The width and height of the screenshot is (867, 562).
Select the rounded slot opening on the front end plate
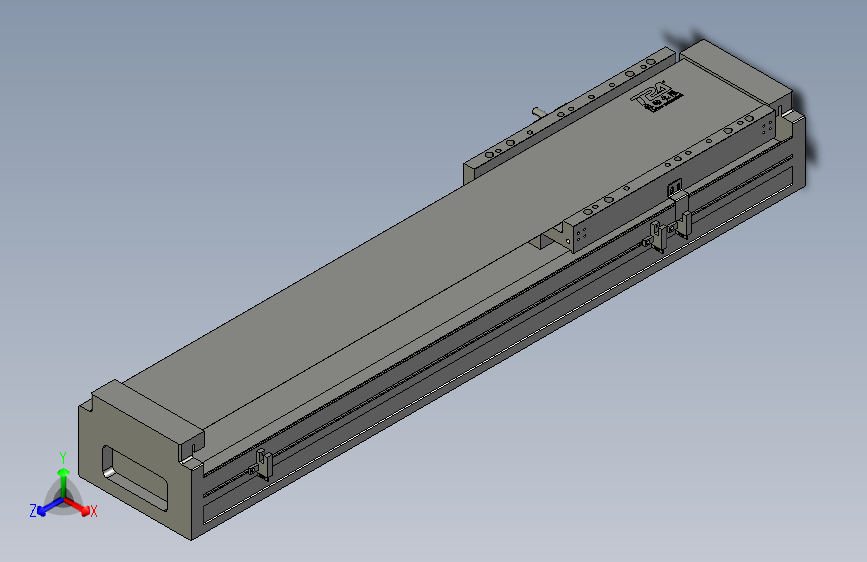coord(134,477)
